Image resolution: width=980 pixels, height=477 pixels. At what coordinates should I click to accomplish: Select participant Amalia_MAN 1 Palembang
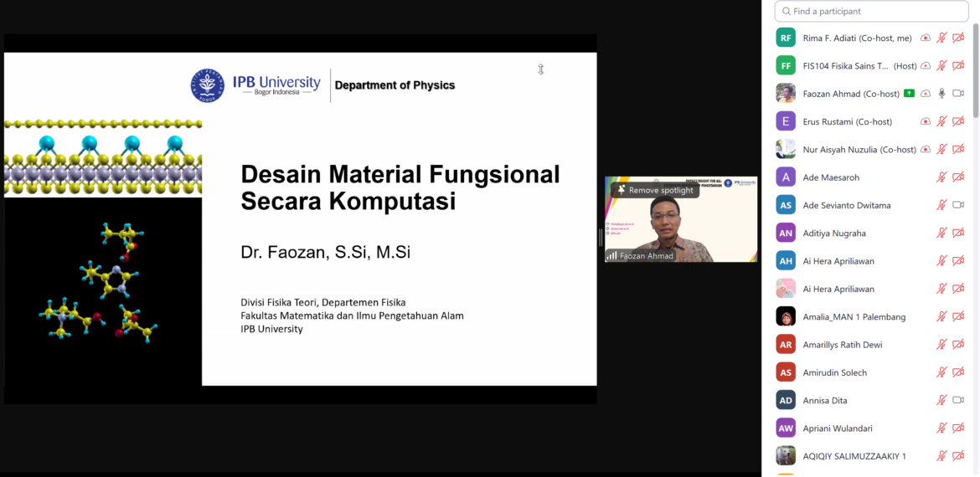coord(854,317)
